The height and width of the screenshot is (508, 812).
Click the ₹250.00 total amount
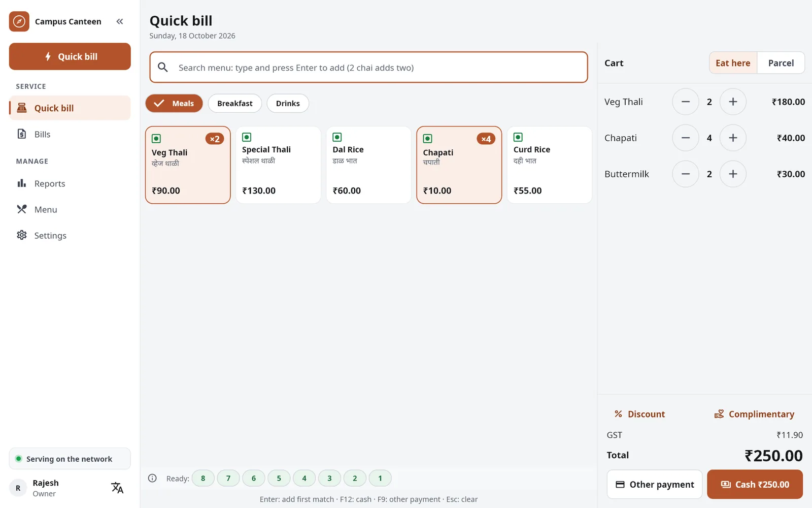click(773, 456)
